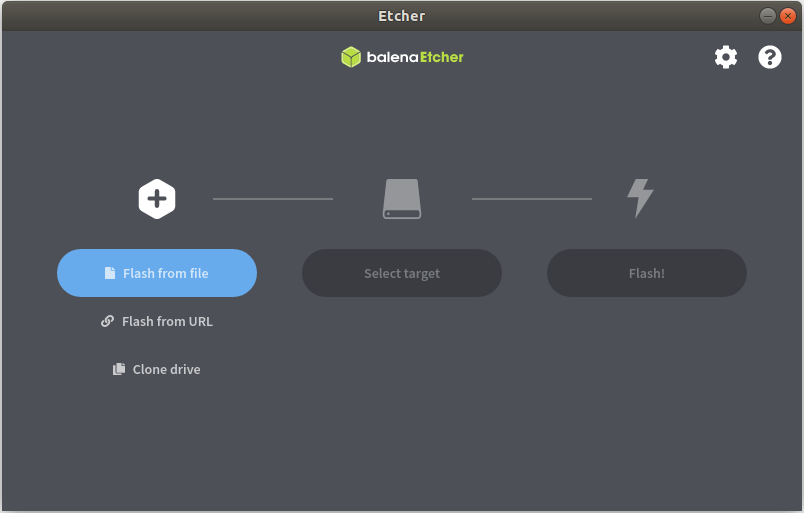Screen dimensions: 804x513
Task: Open settings via the gear icon
Action: click(726, 57)
